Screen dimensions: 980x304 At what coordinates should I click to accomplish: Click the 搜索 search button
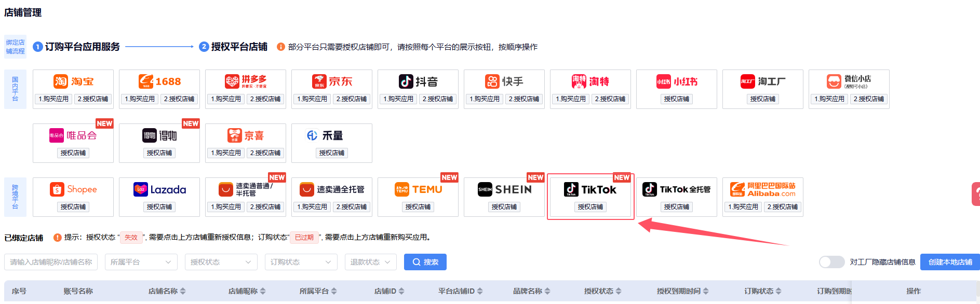pyautogui.click(x=425, y=262)
